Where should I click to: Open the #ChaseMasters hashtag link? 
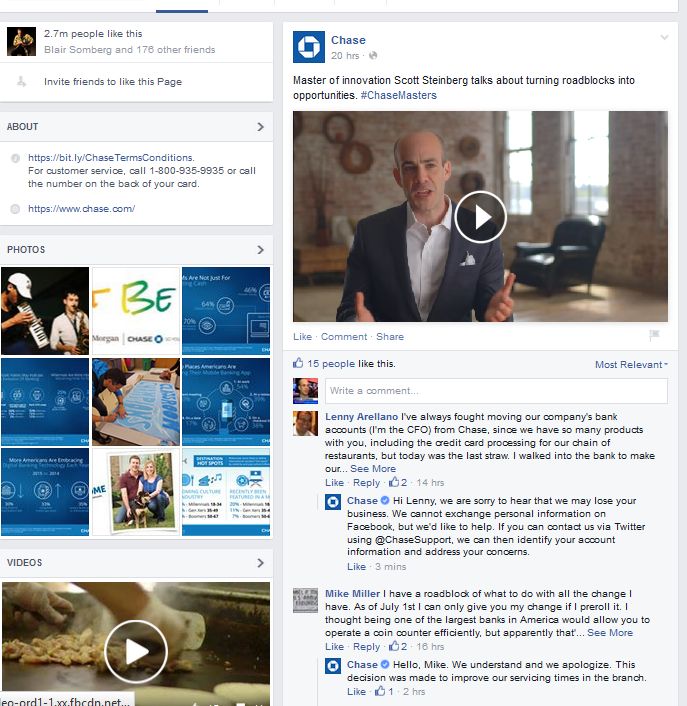[398, 95]
